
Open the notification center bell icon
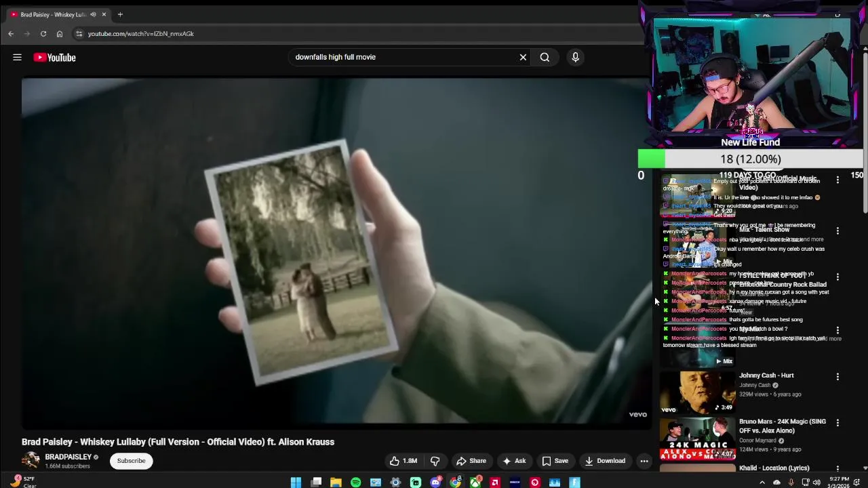pos(857,483)
